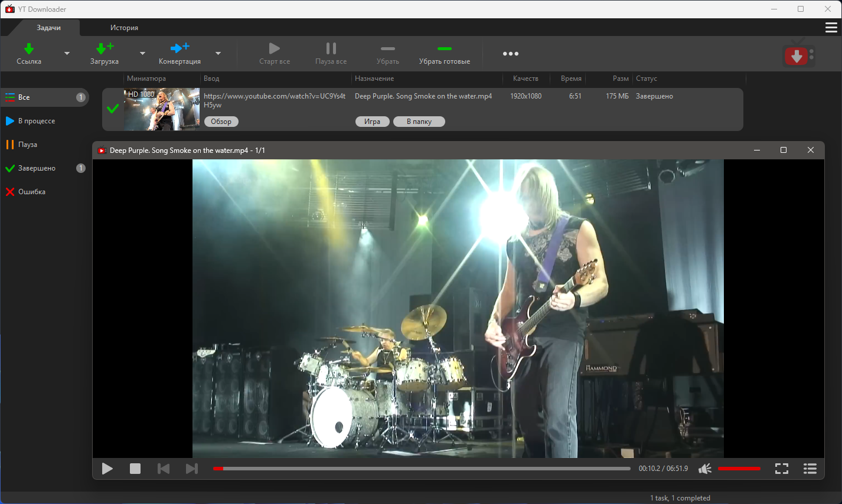Screen dimensions: 842x504
Task: Stop the video playback
Action: (135, 469)
